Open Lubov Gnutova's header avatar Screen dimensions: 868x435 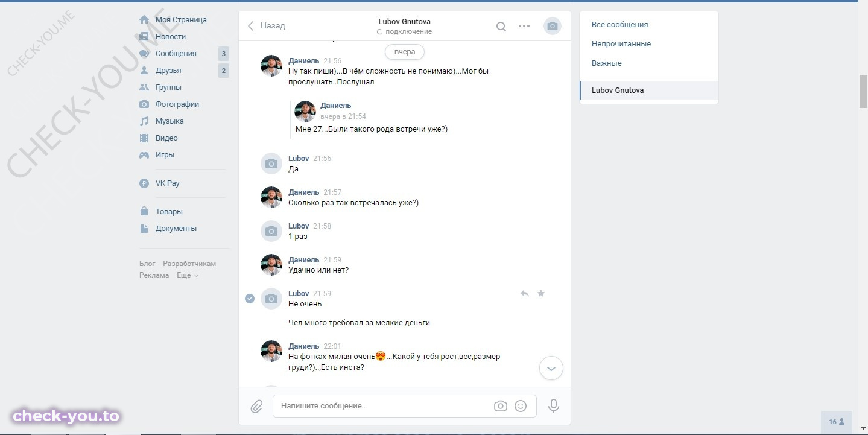(x=553, y=26)
